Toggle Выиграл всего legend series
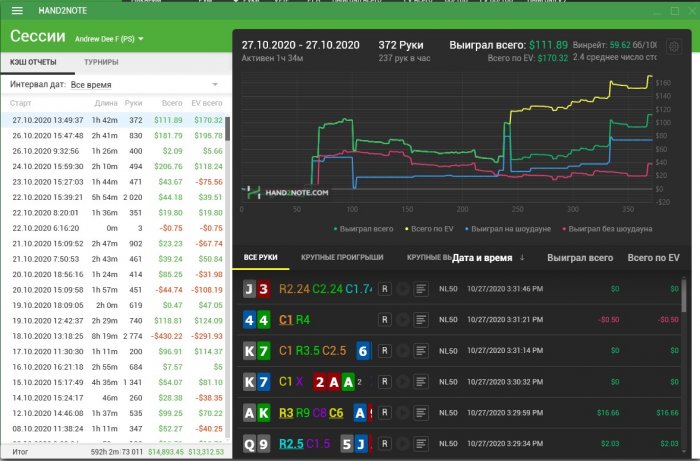The height and width of the screenshot is (461, 700). tap(363, 229)
